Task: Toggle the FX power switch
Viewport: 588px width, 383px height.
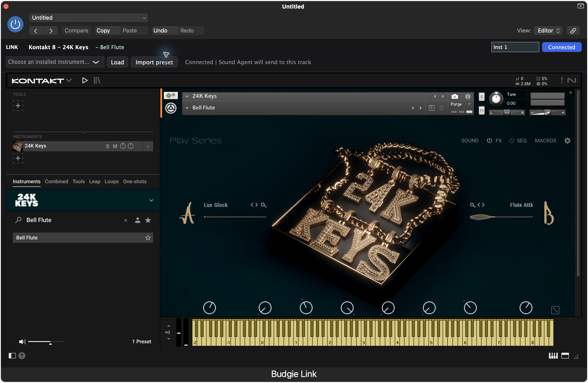Action: coord(489,140)
